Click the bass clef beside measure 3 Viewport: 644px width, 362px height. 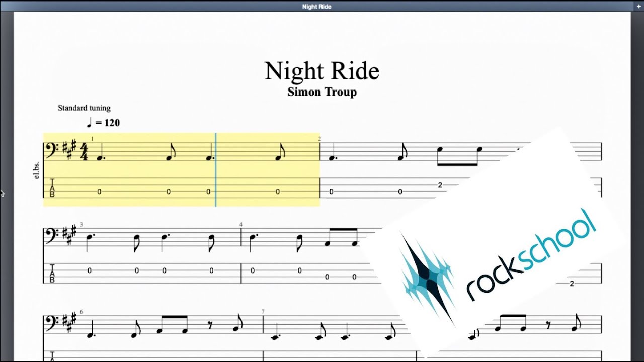[52, 235]
